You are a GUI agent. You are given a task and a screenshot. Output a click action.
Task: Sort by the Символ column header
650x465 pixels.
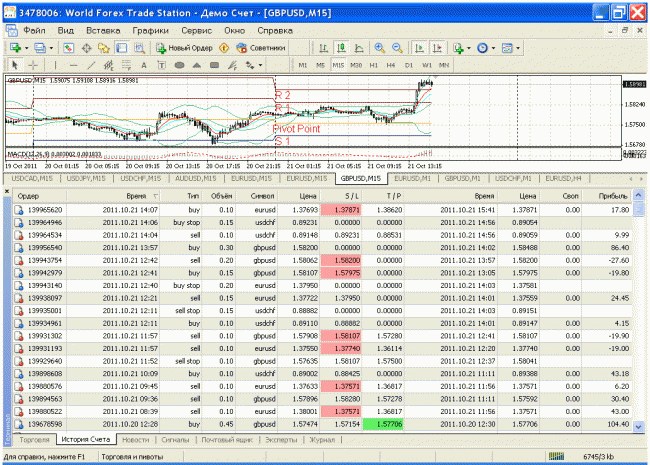tap(257, 196)
